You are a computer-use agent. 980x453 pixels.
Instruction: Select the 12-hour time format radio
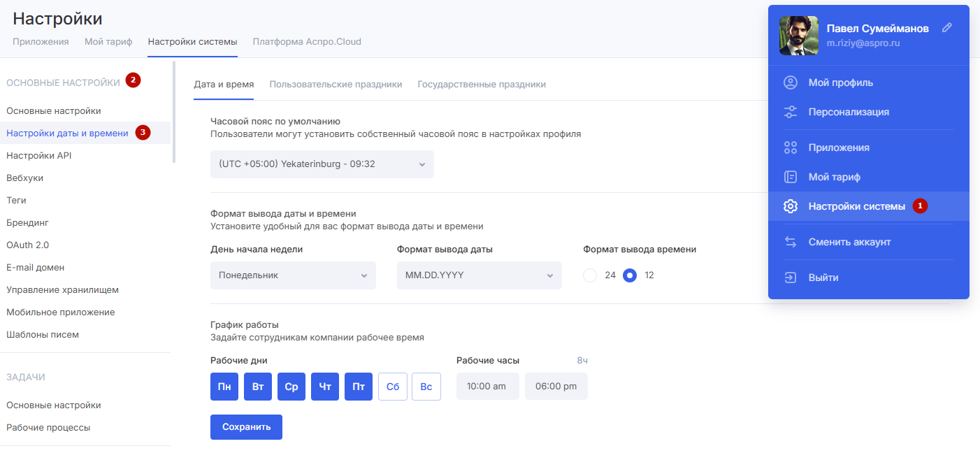click(630, 275)
